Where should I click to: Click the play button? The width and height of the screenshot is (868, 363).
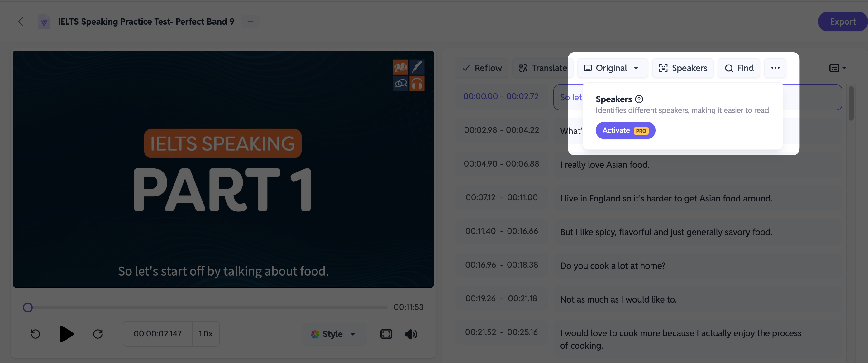(x=66, y=334)
